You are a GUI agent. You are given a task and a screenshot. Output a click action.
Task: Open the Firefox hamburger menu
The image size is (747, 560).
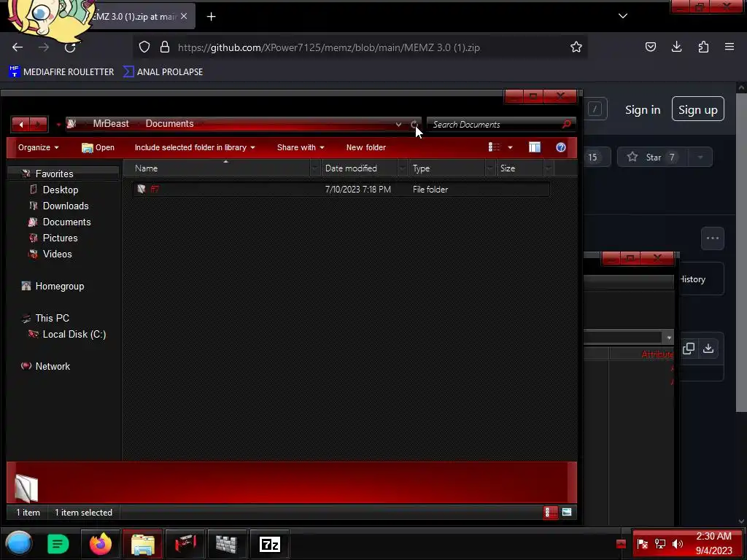click(x=729, y=47)
